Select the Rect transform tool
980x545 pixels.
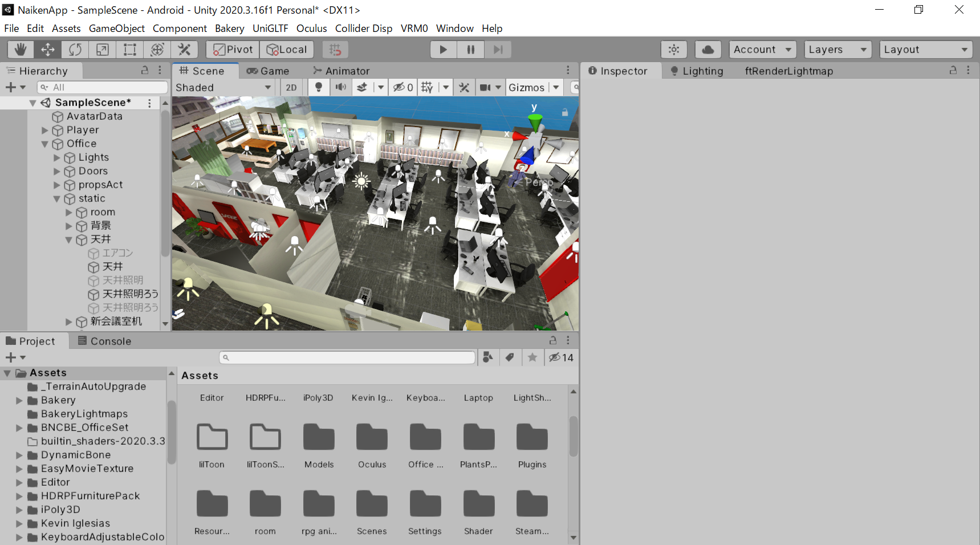click(x=130, y=50)
